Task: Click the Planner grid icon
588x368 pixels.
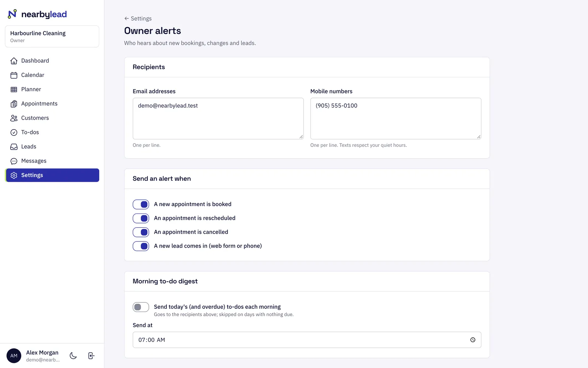Action: 14,89
